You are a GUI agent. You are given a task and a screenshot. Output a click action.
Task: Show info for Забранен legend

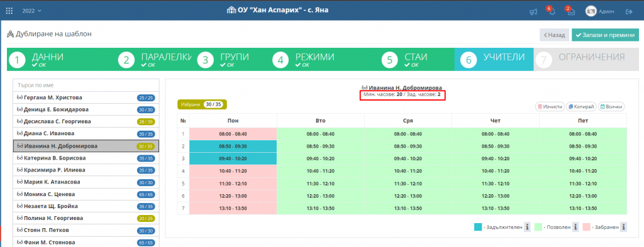623,227
